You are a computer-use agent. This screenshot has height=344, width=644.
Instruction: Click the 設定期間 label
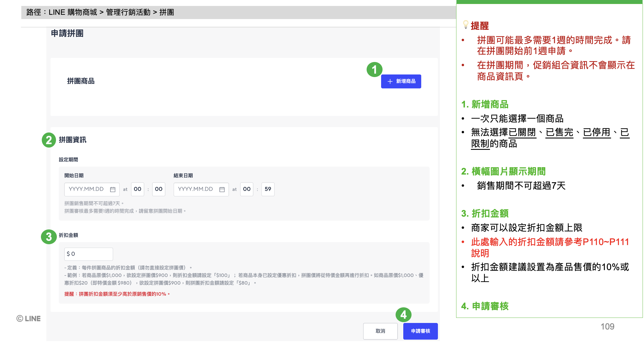(68, 159)
